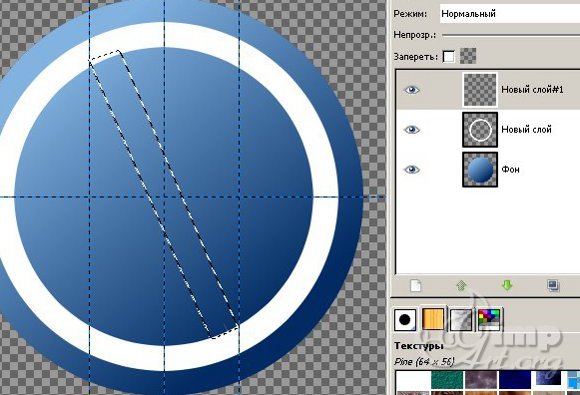Open the Режим blend mode dropdown showing Нормальный
Screen dimensions: 580x395
click(510, 14)
